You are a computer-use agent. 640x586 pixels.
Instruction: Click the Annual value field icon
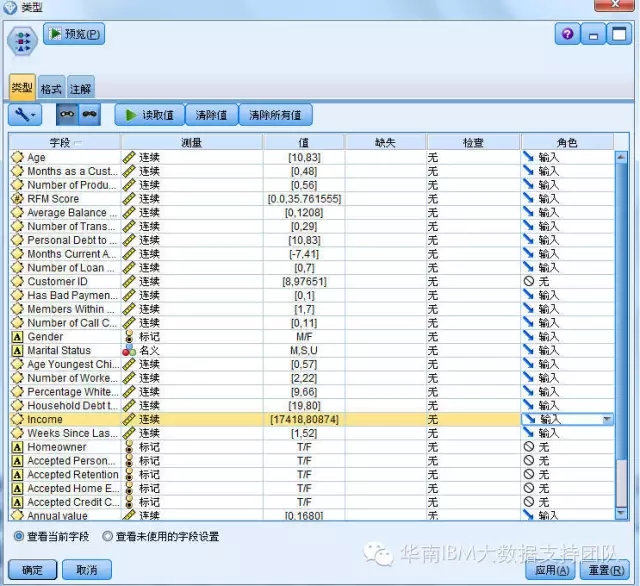click(x=18, y=515)
